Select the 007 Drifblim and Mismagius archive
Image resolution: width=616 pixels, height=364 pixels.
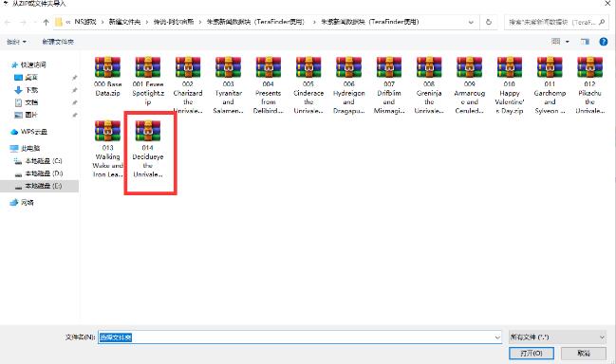point(389,84)
